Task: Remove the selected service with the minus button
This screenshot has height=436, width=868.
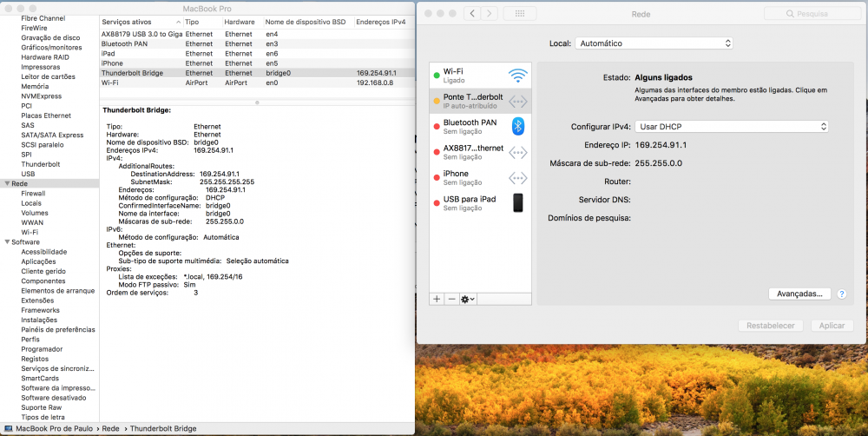Action: pyautogui.click(x=451, y=299)
